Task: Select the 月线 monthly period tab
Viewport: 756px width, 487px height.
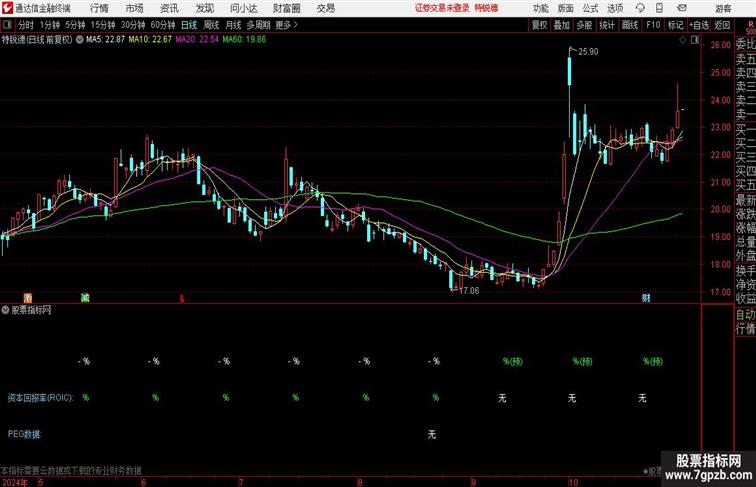Action: coord(233,25)
